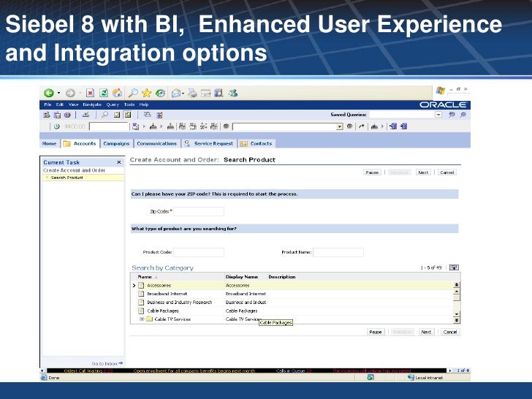
Task: Open the Query menu
Action: 113,104
